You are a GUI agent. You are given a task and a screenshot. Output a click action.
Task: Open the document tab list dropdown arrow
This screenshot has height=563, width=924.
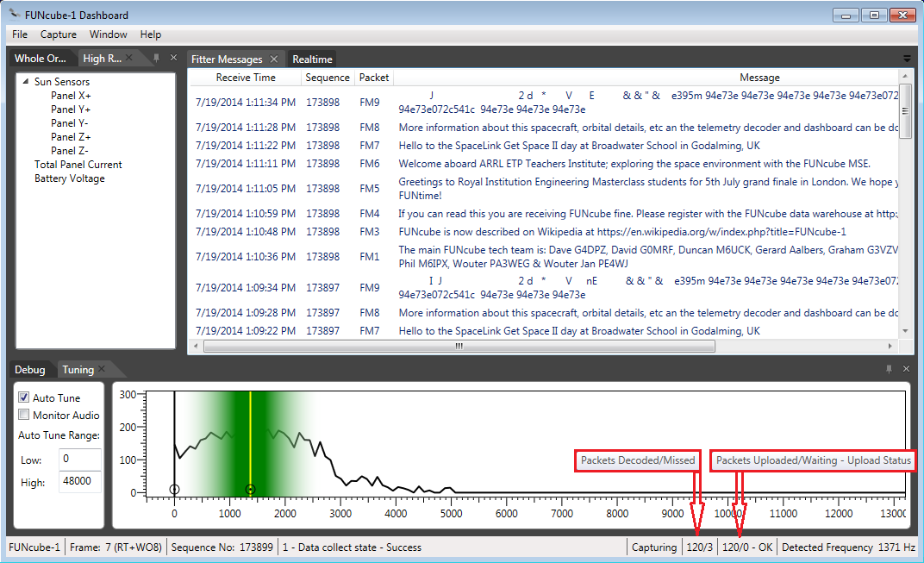(x=906, y=59)
